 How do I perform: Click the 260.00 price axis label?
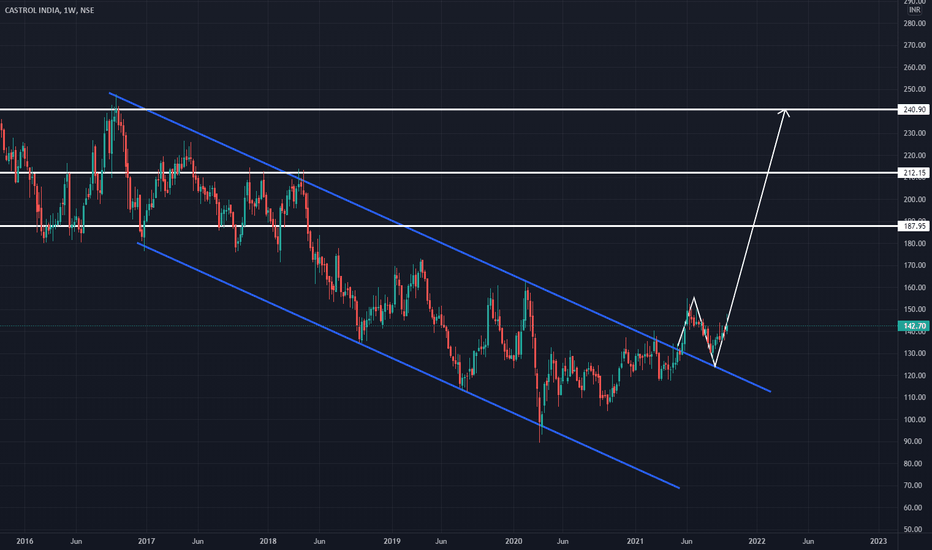tap(914, 67)
